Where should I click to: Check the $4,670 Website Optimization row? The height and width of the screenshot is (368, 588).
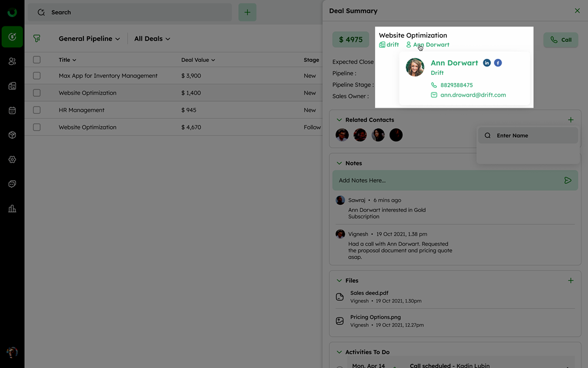[x=36, y=127]
